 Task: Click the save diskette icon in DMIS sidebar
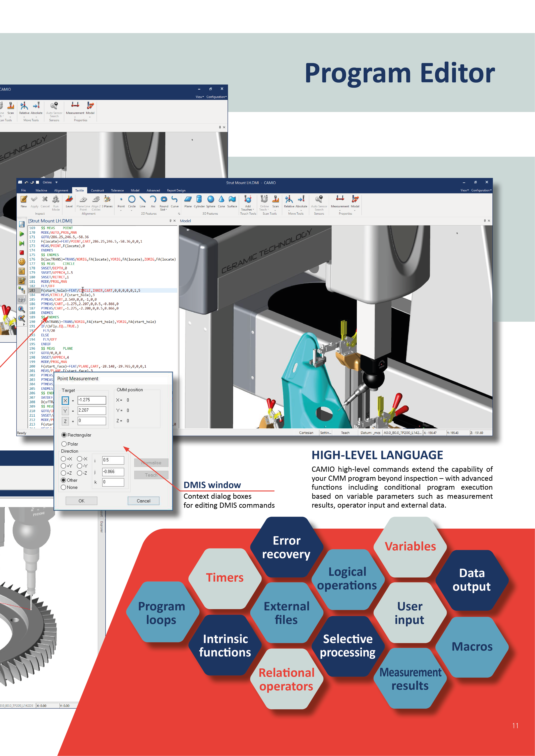(x=22, y=224)
